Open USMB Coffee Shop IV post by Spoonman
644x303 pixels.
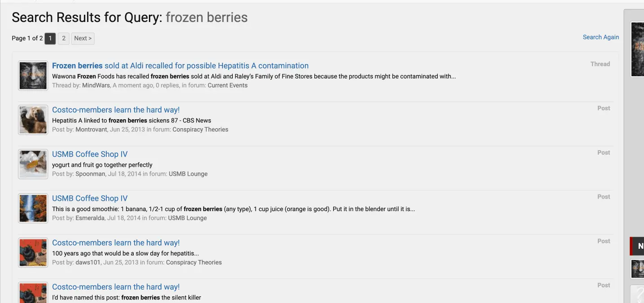(90, 154)
